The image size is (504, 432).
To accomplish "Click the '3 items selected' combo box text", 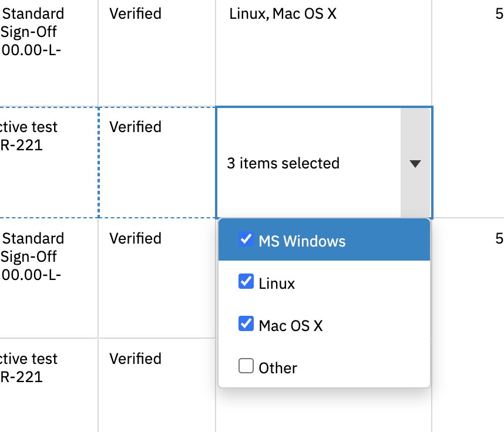I will point(283,163).
